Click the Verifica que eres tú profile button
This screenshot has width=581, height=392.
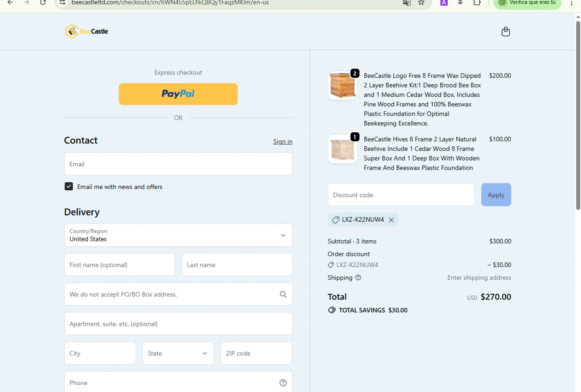pos(528,3)
